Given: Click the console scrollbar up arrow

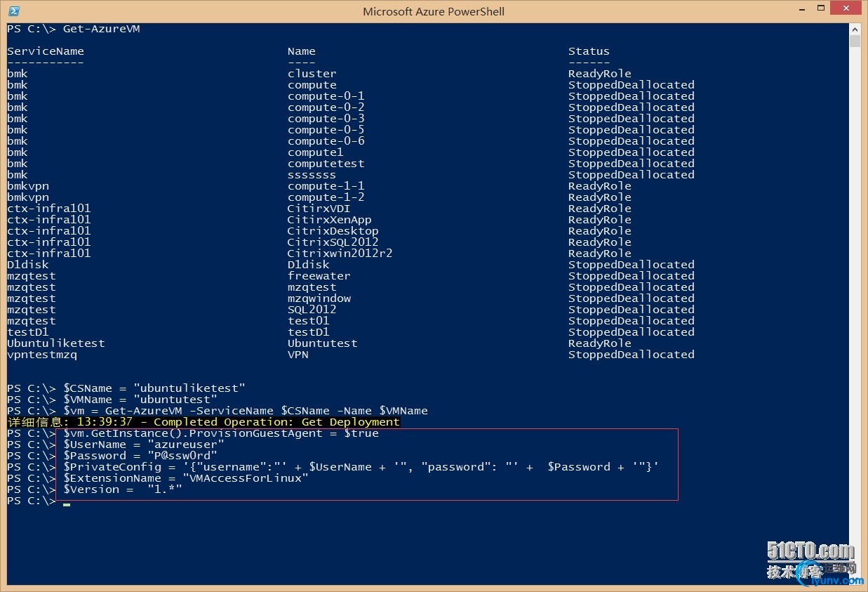Looking at the screenshot, I should 855,29.
